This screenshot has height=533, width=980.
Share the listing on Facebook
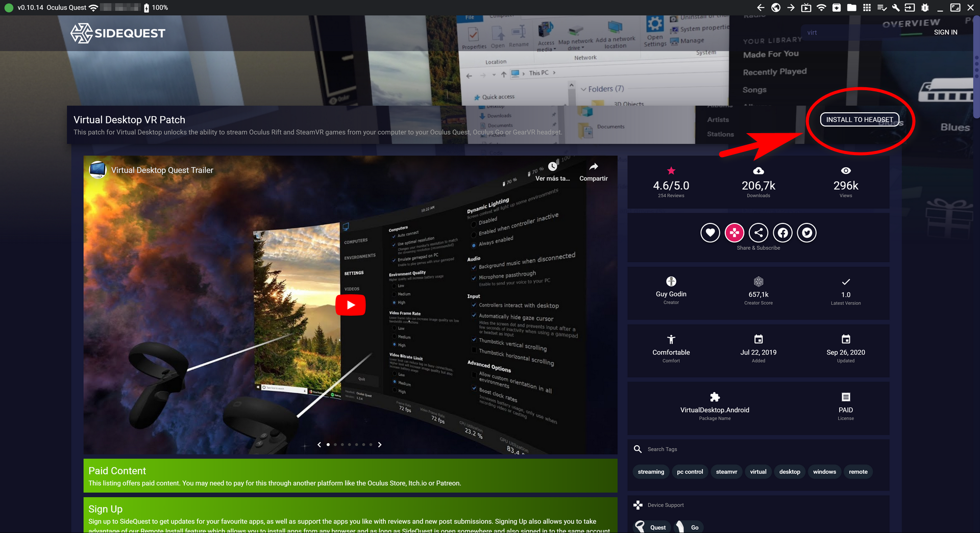pos(782,233)
